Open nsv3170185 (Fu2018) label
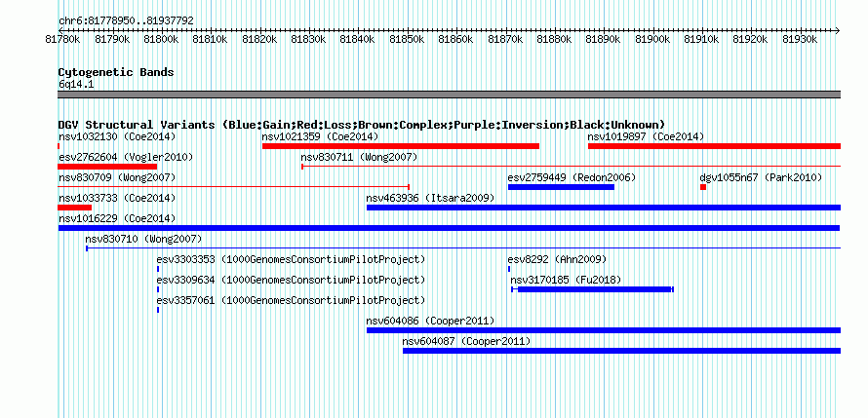Viewport: 868px width, 418px height. pyautogui.click(x=566, y=280)
